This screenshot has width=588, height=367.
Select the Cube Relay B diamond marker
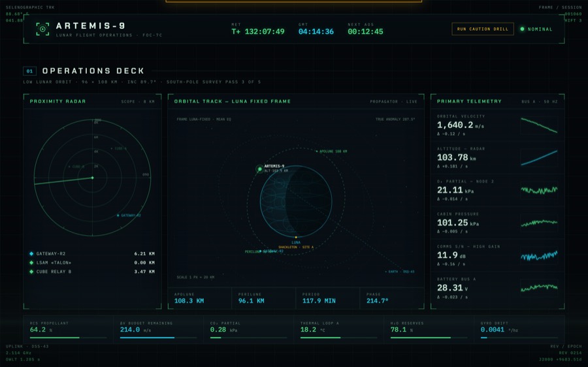(31, 272)
